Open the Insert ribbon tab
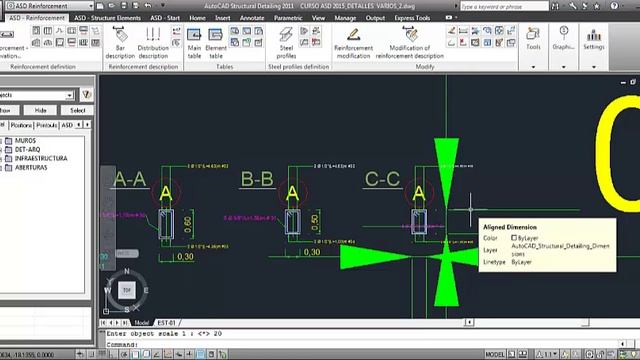Image resolution: width=640 pixels, height=360 pixels. (222, 18)
